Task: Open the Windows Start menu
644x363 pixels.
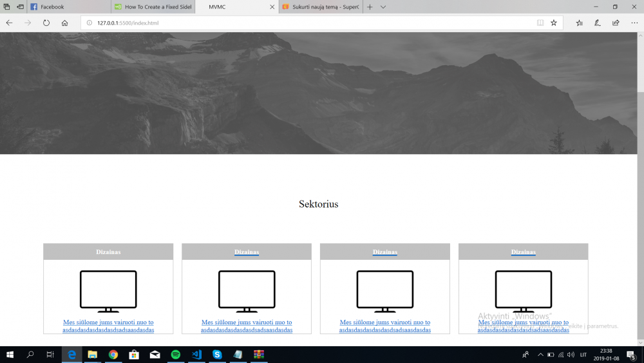Action: click(x=10, y=355)
